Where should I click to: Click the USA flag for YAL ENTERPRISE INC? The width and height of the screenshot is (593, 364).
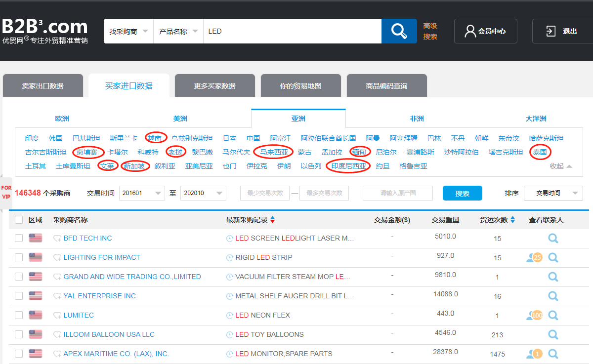tap(36, 296)
